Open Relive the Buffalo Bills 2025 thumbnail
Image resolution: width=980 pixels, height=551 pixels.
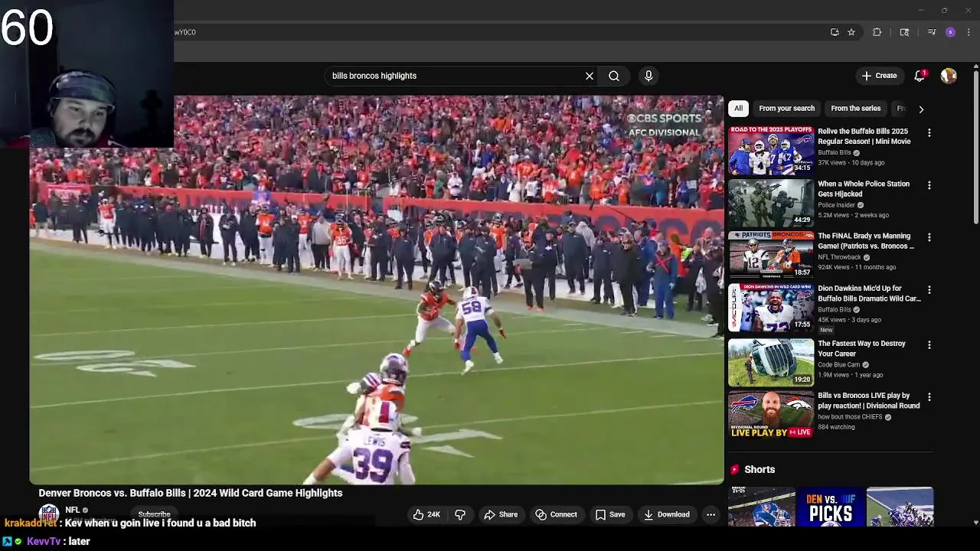tap(771, 151)
